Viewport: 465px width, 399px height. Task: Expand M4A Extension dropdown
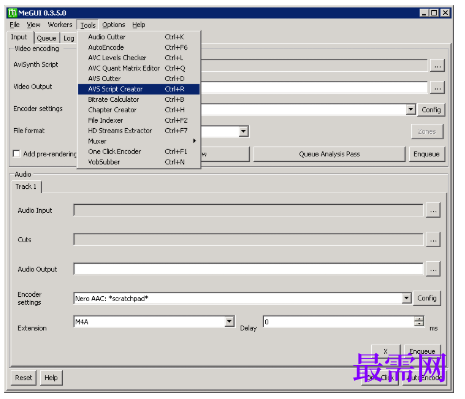point(229,322)
